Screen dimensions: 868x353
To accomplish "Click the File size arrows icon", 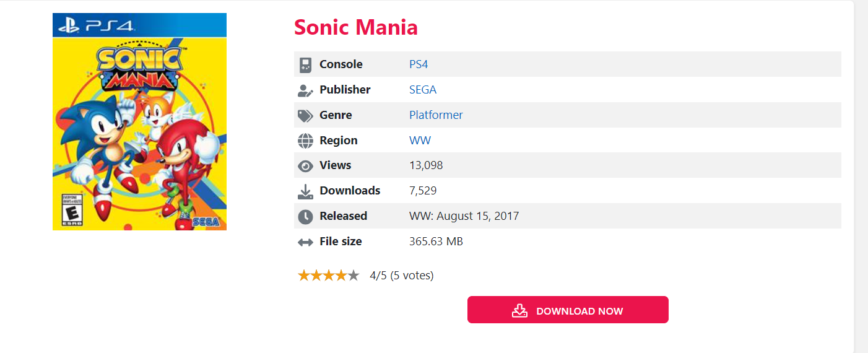I will [x=305, y=242].
